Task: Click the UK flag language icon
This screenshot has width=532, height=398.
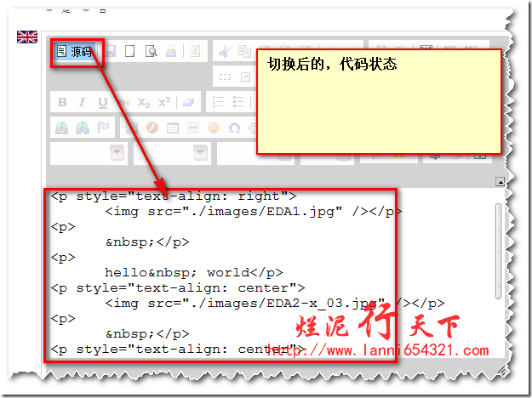Action: point(27,37)
